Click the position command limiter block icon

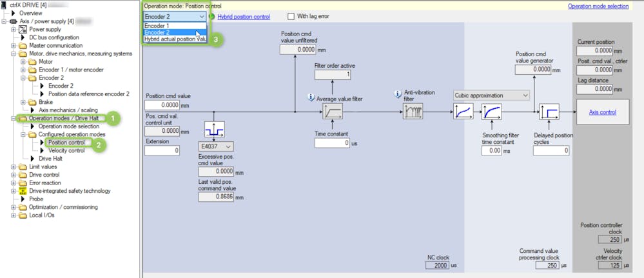[213, 130]
